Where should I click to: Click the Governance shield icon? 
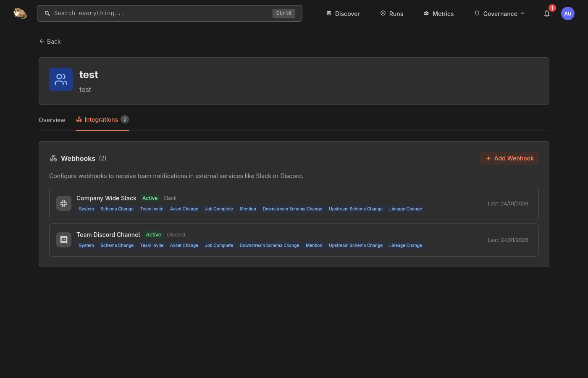coord(477,13)
